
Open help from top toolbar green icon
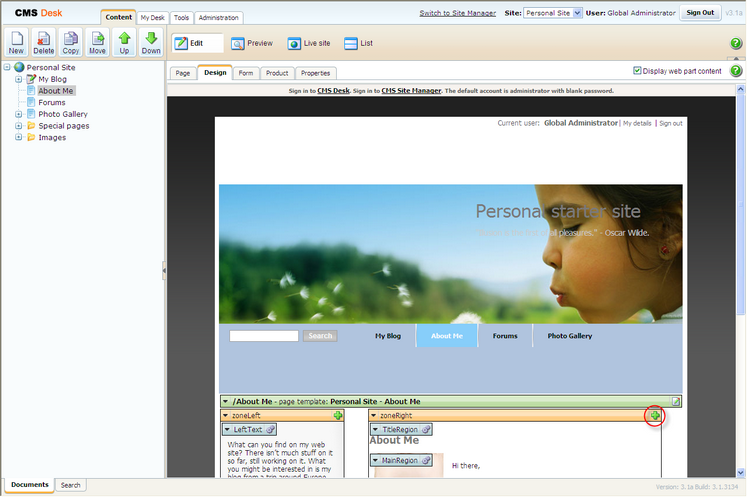click(x=736, y=43)
